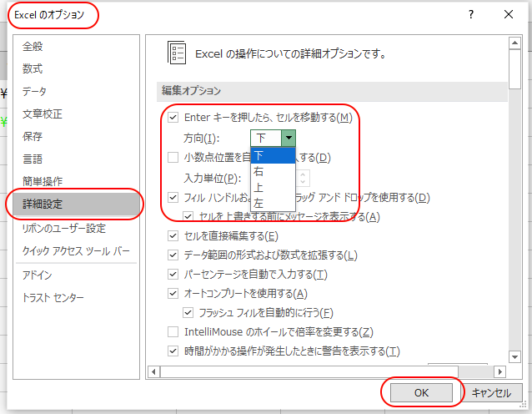The width and height of the screenshot is (532, 414).
Task: Toggle Enter キーを押したら、セルを移動する checkbox
Action: (173, 118)
